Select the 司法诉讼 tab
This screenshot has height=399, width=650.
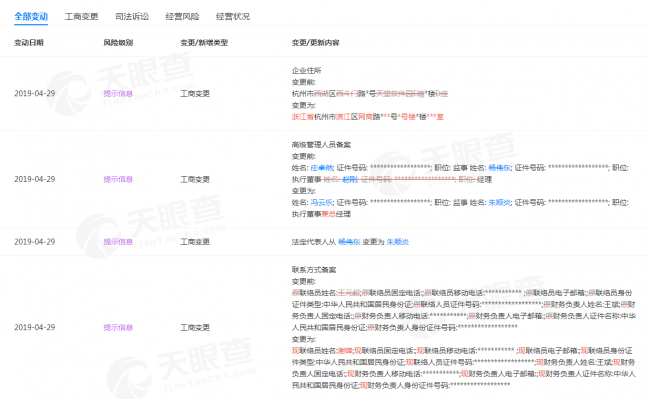(132, 17)
